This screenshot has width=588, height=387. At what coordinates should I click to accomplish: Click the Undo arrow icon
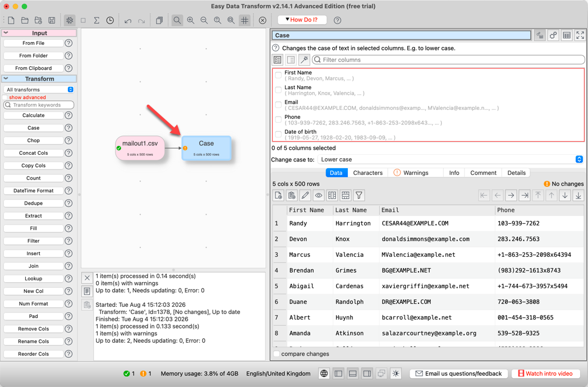click(x=128, y=21)
